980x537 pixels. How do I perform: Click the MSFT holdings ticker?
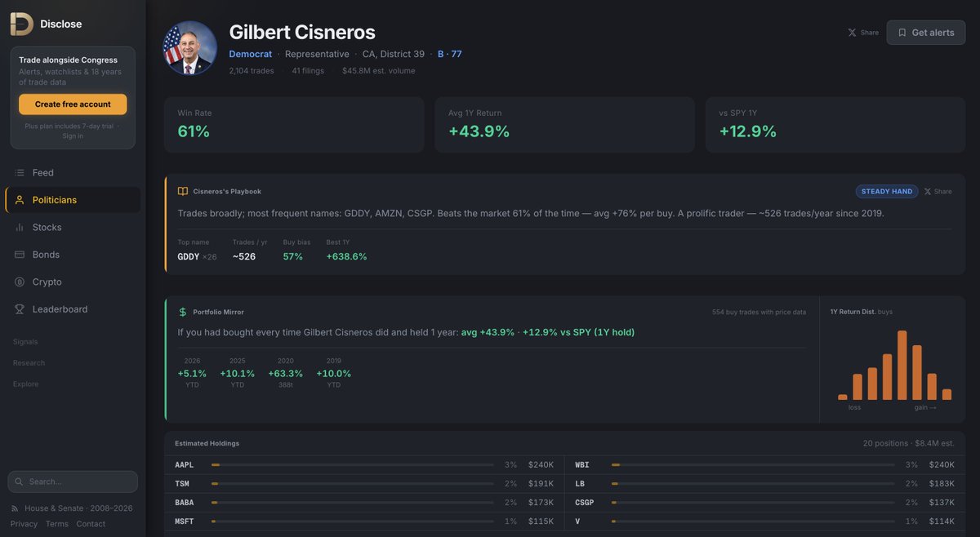pyautogui.click(x=185, y=521)
